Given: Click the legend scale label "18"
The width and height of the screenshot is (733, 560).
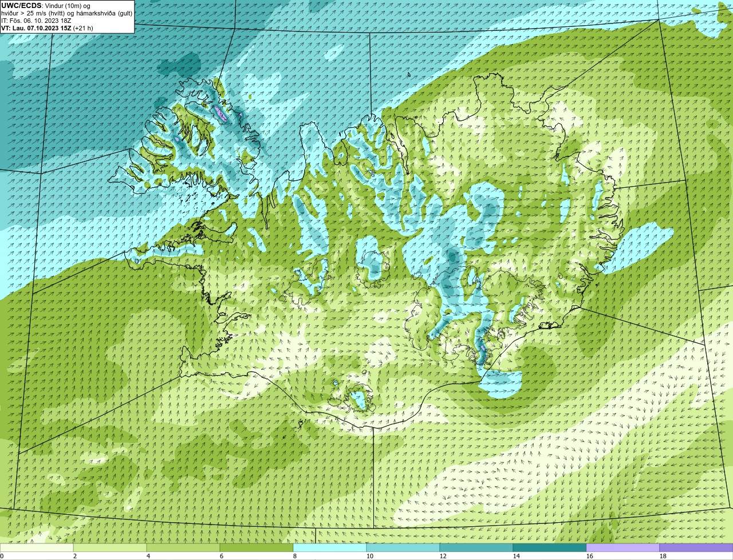Looking at the screenshot, I should click(663, 556).
